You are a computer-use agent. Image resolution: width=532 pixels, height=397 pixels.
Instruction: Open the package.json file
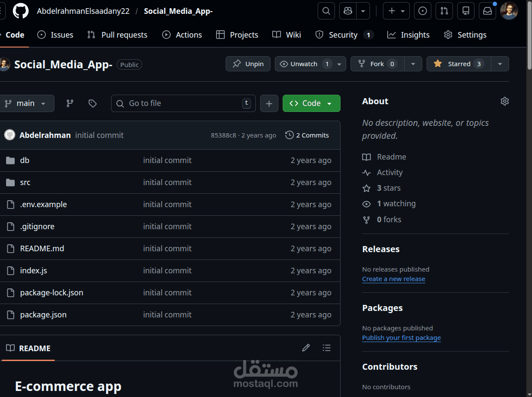(43, 315)
